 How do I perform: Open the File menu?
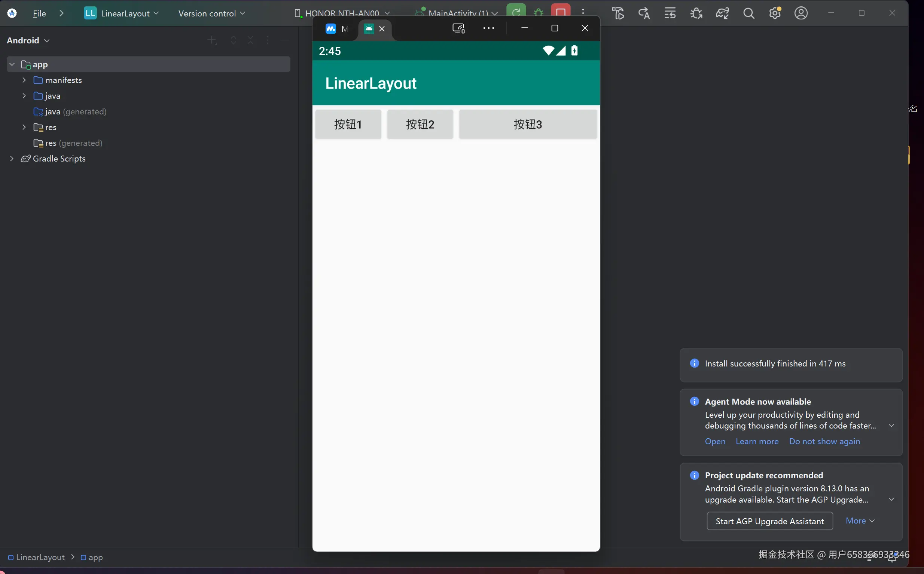pos(39,13)
